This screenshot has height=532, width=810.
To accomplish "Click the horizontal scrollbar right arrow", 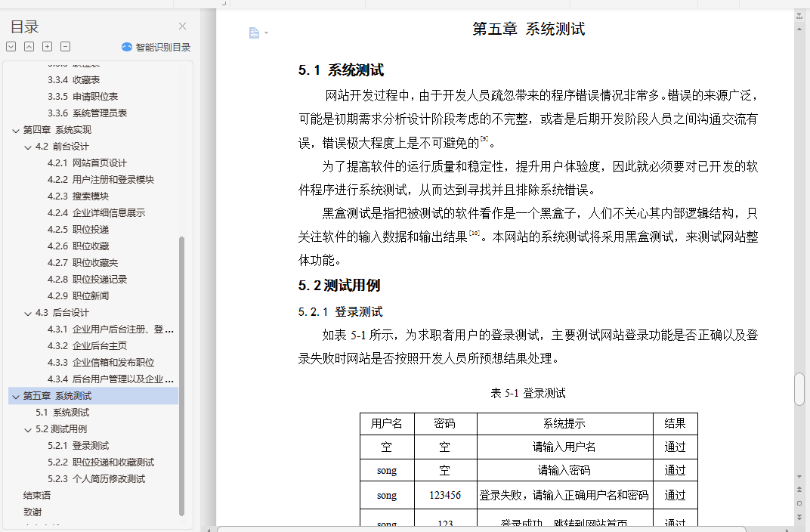I will [x=787, y=530].
